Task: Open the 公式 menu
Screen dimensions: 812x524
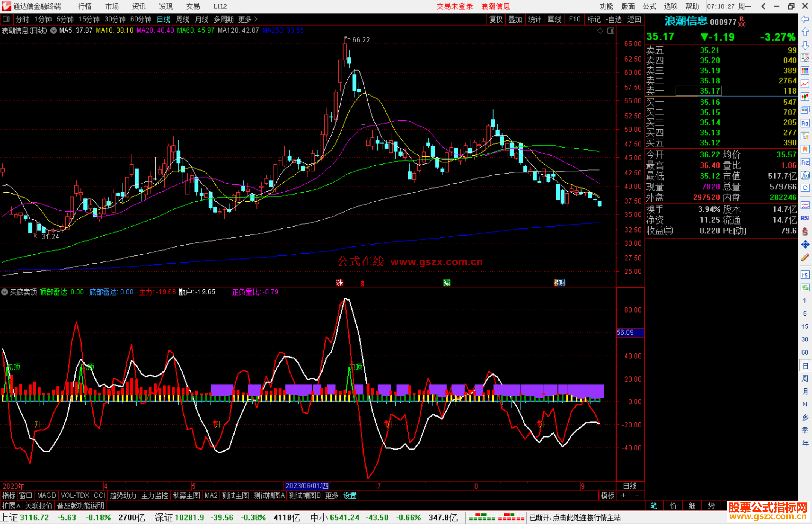Action: (x=649, y=6)
